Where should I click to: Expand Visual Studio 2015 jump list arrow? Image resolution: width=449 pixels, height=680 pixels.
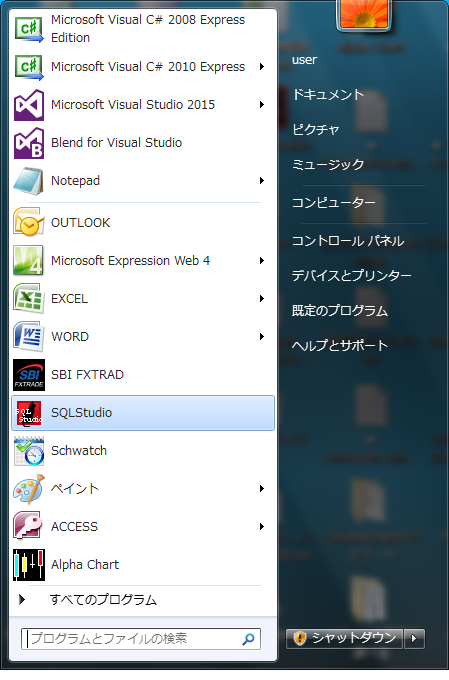click(x=262, y=105)
